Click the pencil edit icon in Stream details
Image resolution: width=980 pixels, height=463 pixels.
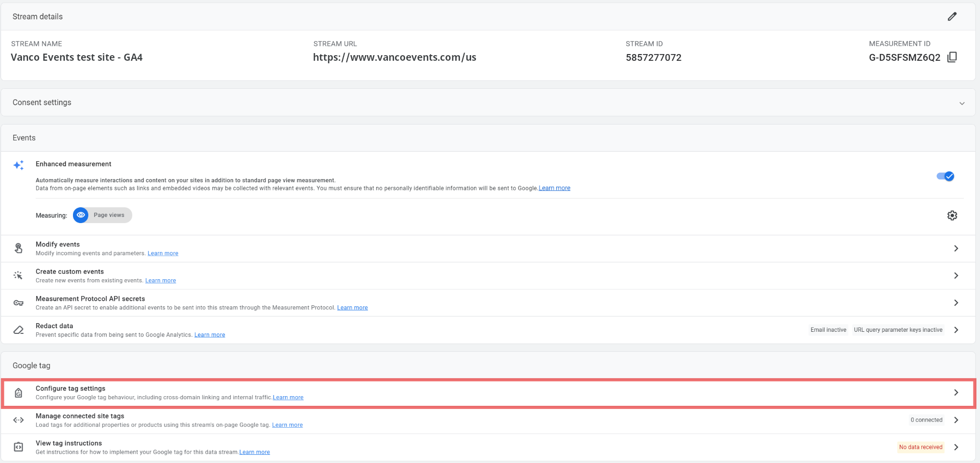(x=952, y=17)
